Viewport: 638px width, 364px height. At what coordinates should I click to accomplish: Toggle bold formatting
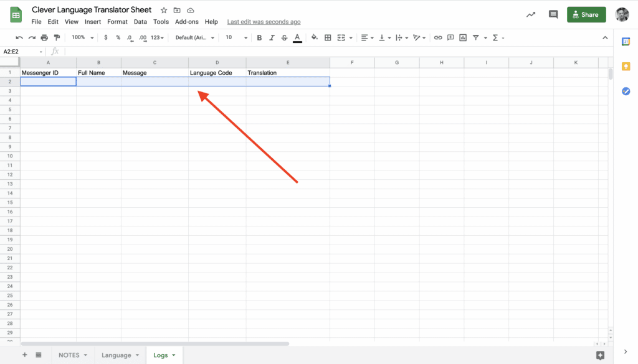coord(259,38)
